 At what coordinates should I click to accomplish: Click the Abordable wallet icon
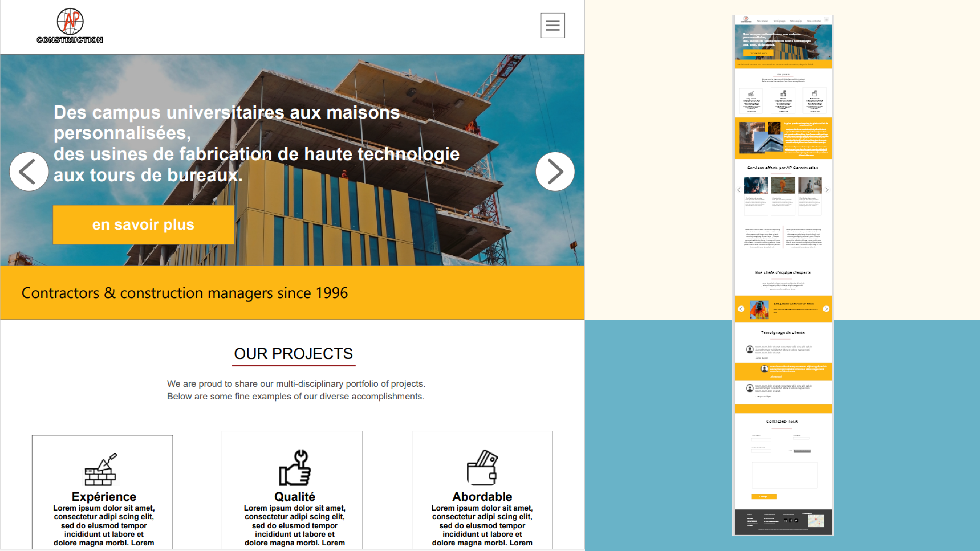point(482,468)
